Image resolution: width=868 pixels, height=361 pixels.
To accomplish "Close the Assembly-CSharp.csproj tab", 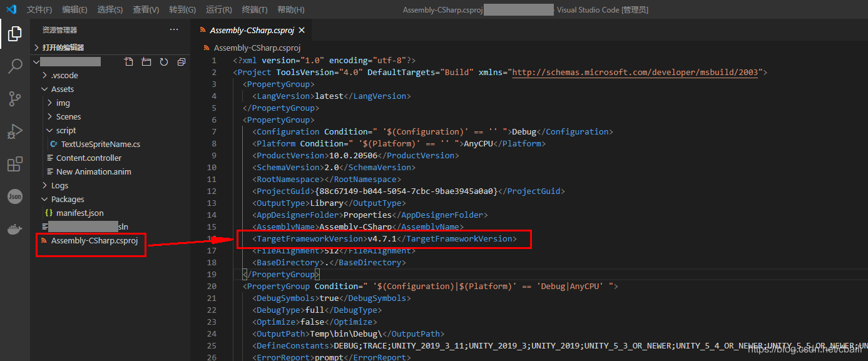I will coord(302,30).
